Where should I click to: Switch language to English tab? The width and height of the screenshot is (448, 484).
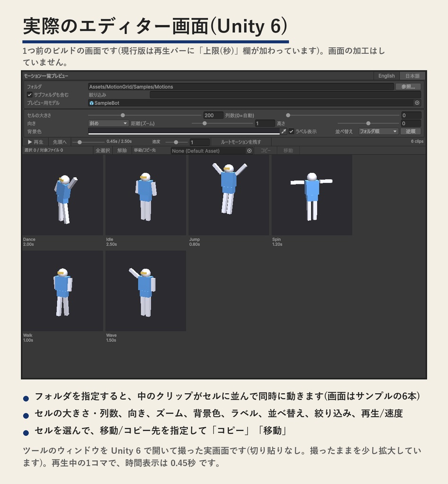386,76
